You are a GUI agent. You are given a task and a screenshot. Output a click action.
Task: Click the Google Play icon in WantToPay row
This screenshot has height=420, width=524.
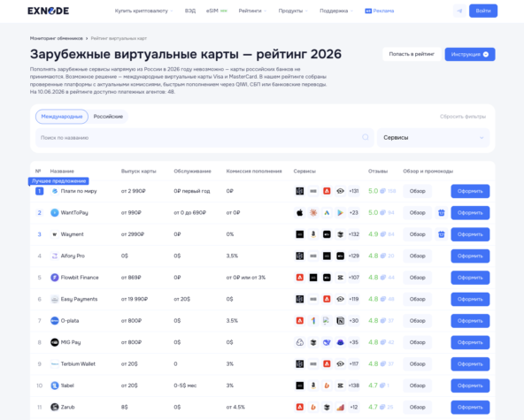(340, 213)
